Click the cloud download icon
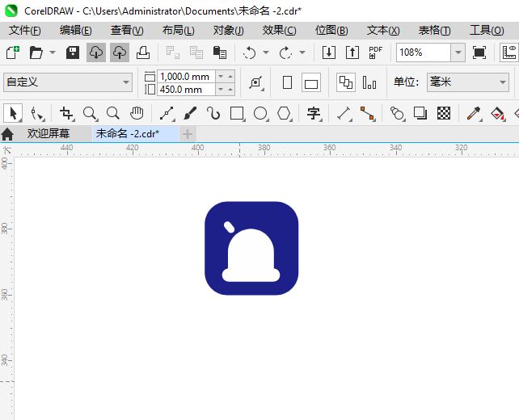The width and height of the screenshot is (519, 420). [96, 52]
